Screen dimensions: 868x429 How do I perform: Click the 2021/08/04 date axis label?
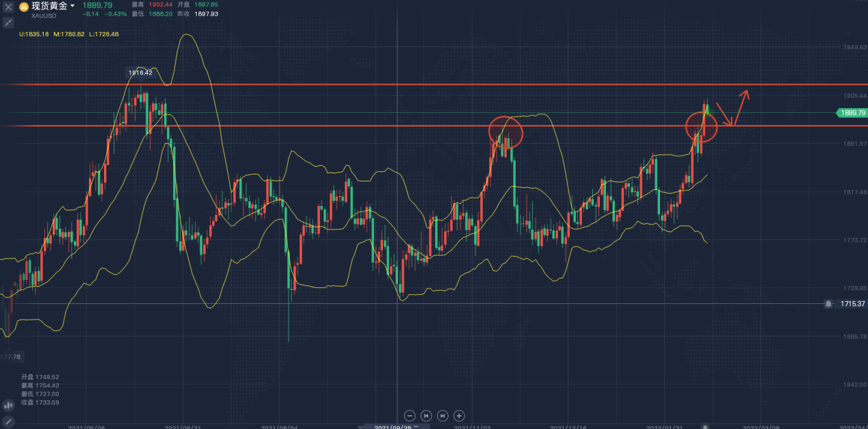[x=280, y=427]
